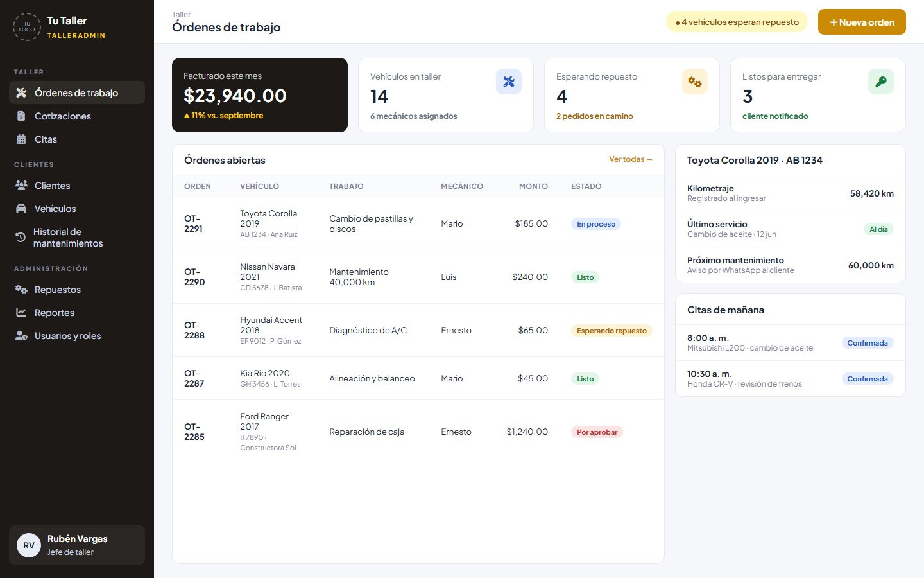Click the Vehículos car icon
Screen dimensions: 924x578
pyautogui.click(x=21, y=208)
